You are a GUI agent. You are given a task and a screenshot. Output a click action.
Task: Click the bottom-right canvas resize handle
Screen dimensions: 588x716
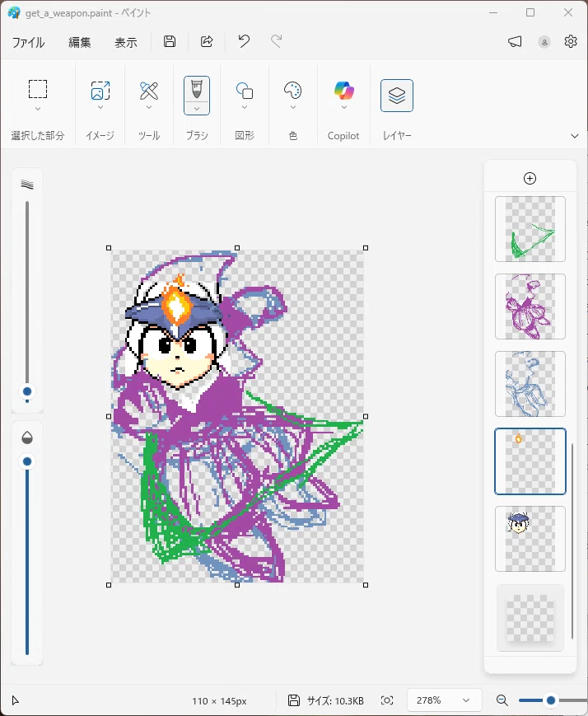click(x=366, y=585)
